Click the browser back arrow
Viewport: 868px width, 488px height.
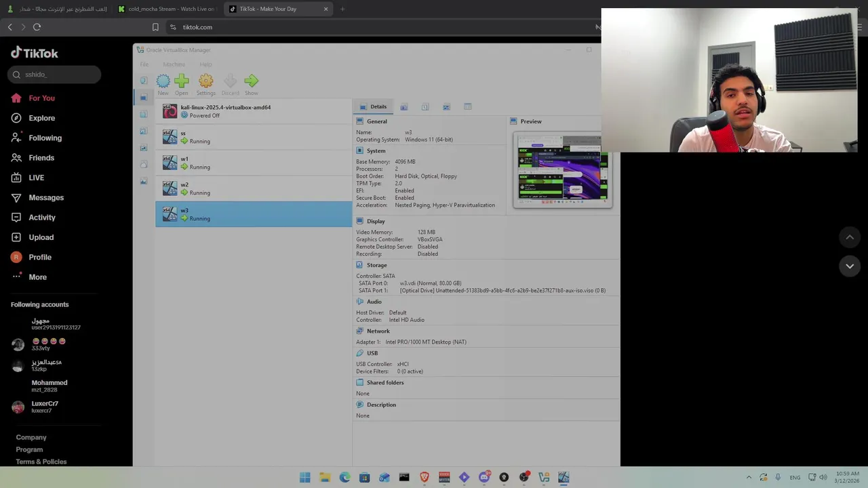pos(9,27)
